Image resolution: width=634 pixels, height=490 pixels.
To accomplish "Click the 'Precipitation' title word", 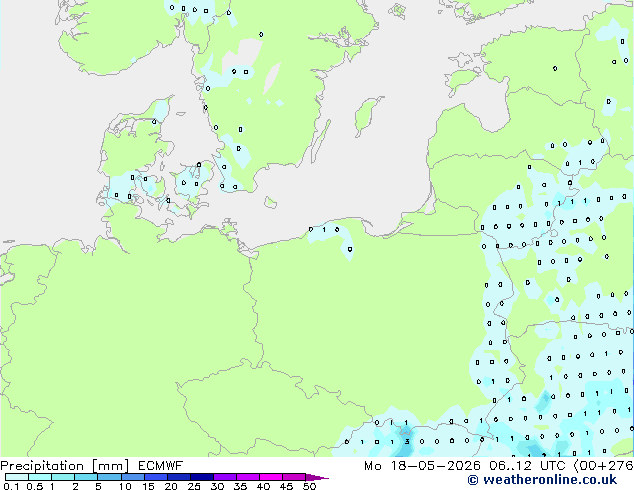I will point(42,466).
